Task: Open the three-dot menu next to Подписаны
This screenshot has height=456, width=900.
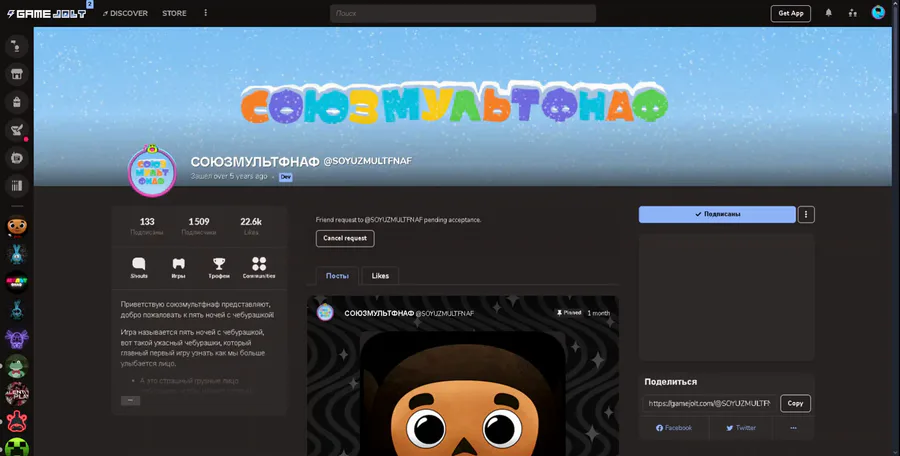Action: (x=806, y=214)
